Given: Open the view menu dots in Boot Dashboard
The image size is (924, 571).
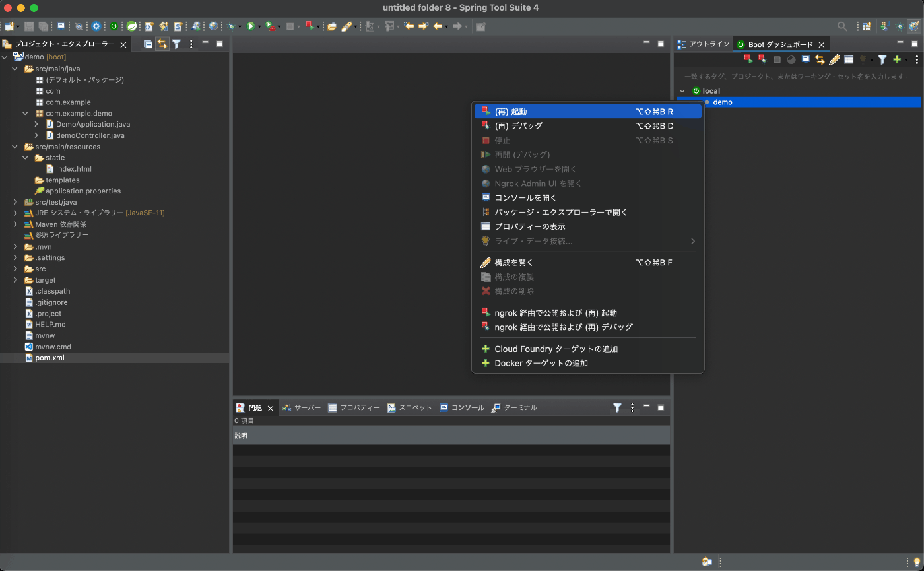Looking at the screenshot, I should point(917,59).
